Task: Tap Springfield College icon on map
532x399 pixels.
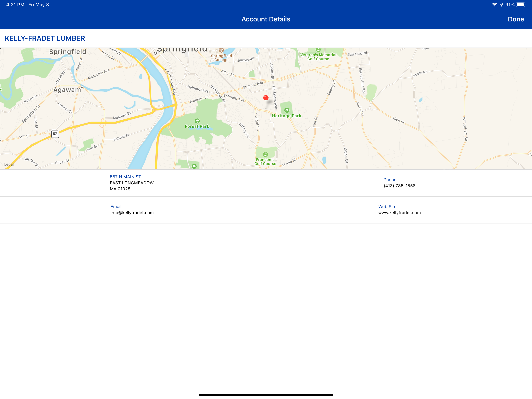Action: tap(221, 50)
